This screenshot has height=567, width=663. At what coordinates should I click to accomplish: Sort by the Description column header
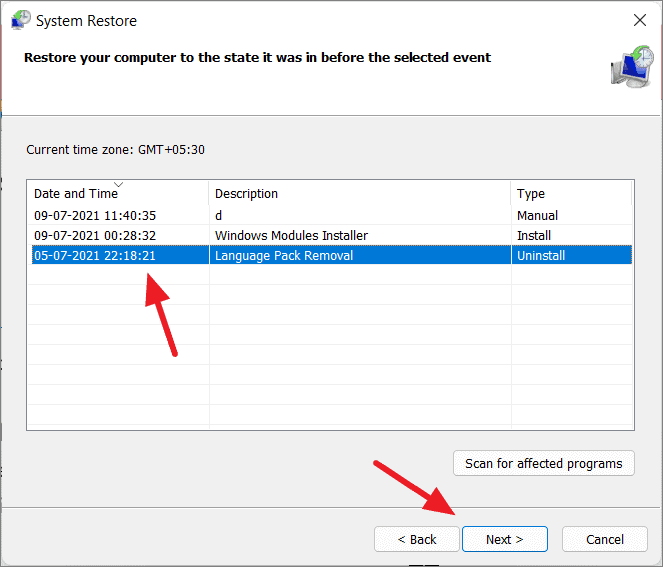(x=360, y=193)
